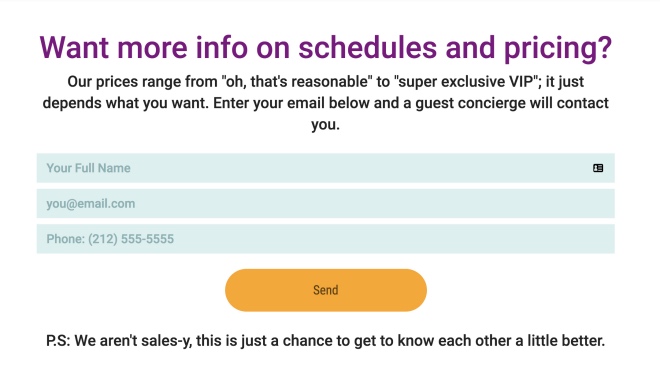Viewport: 660px width, 388px height.
Task: Activate the Phone (212) 555-5555 field
Action: pyautogui.click(x=325, y=239)
